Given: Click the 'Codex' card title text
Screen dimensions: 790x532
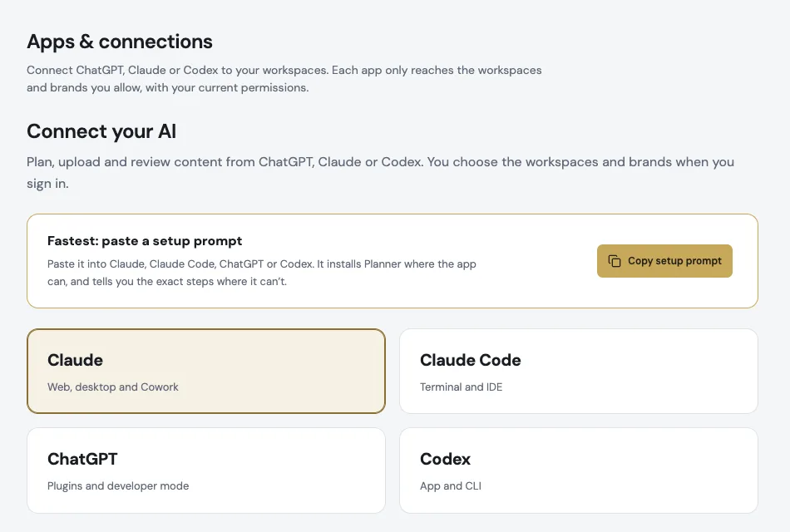Looking at the screenshot, I should (x=445, y=459).
